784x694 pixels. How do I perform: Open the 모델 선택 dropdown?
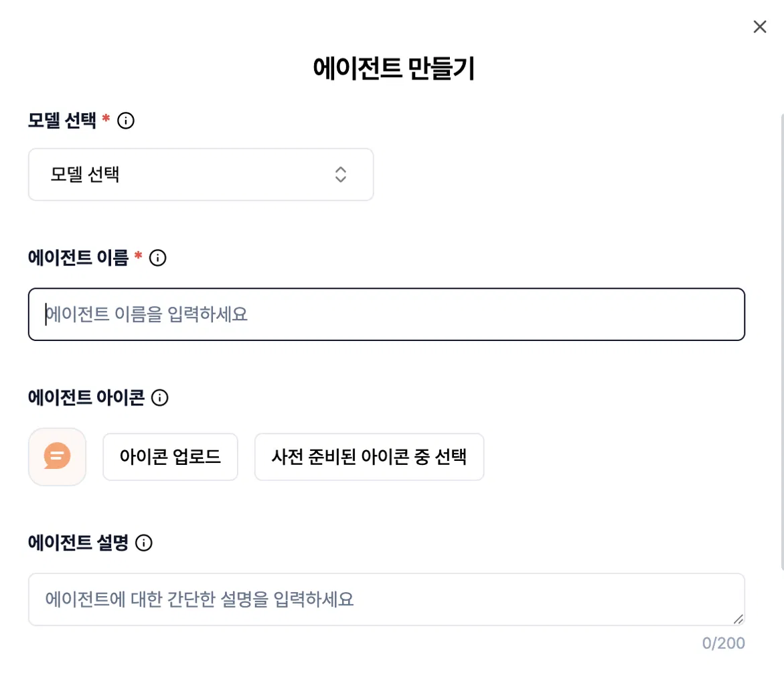coord(201,175)
